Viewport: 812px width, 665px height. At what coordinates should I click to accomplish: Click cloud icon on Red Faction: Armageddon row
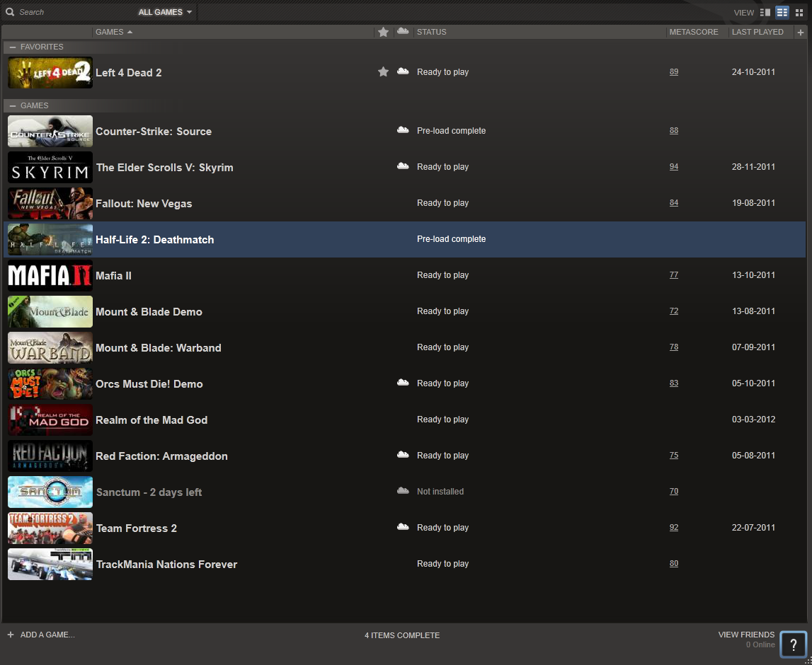[403, 455]
